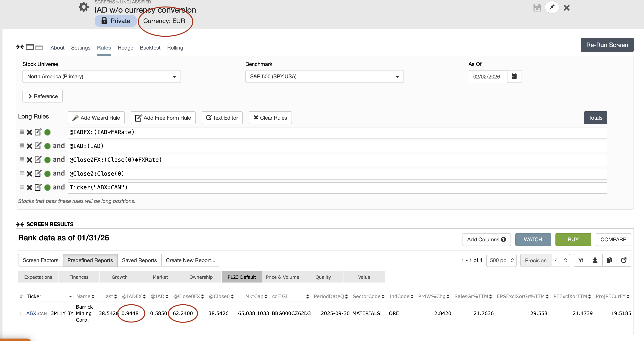
Task: Click the settings gear icon beside screen title
Action: (84, 7)
